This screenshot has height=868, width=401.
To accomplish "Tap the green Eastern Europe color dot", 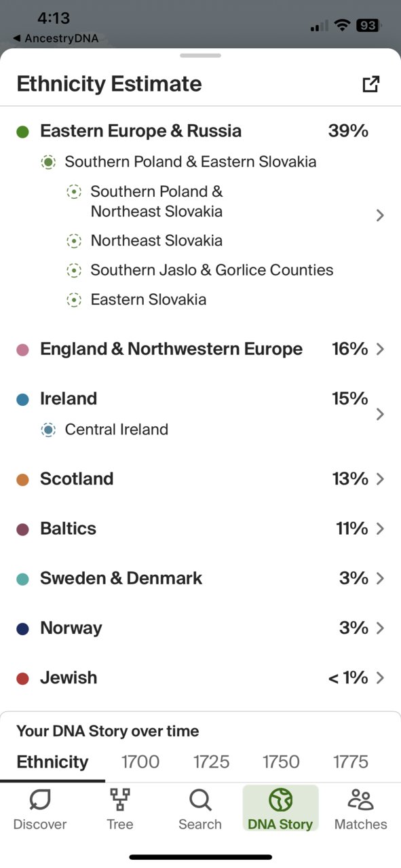I will (x=22, y=132).
